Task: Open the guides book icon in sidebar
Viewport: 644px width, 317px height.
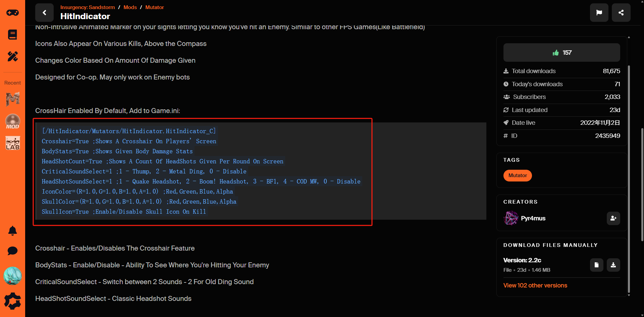Action: pos(12,35)
